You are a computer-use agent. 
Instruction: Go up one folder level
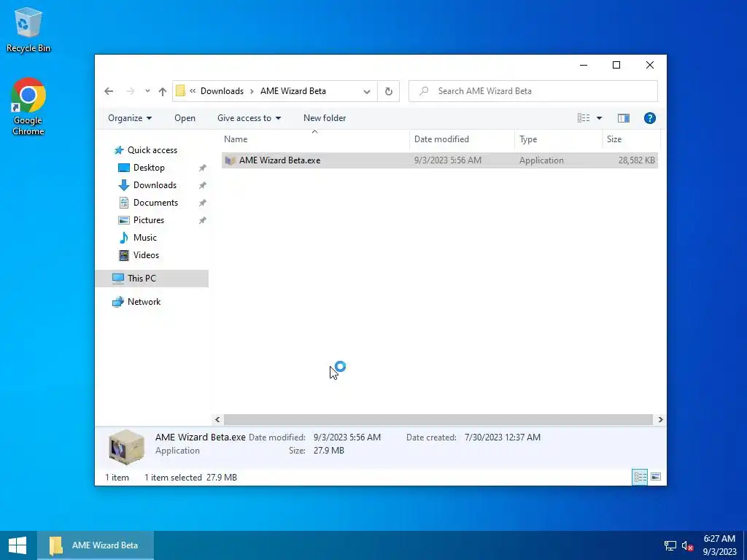[163, 91]
